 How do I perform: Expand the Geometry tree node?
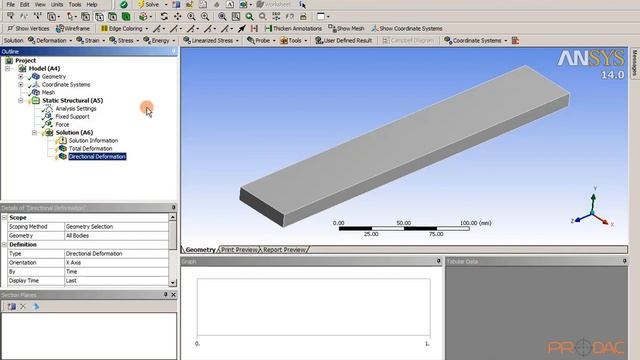coord(21,76)
